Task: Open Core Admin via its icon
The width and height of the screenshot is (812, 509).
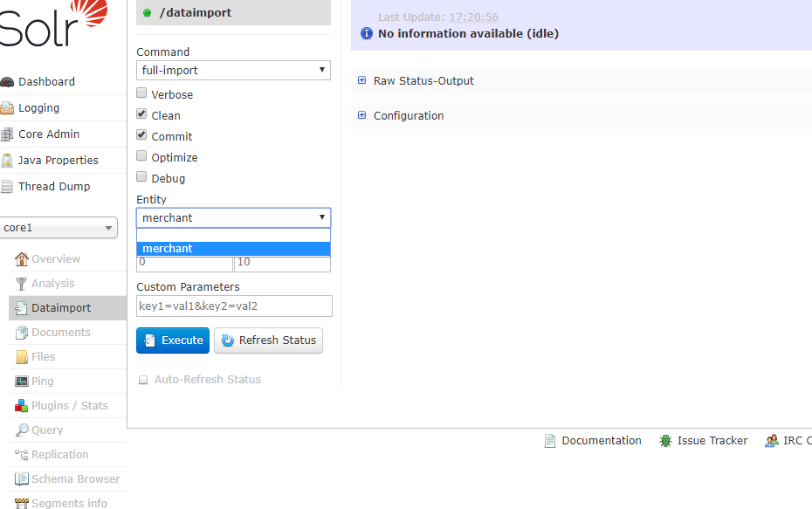Action: [7, 134]
